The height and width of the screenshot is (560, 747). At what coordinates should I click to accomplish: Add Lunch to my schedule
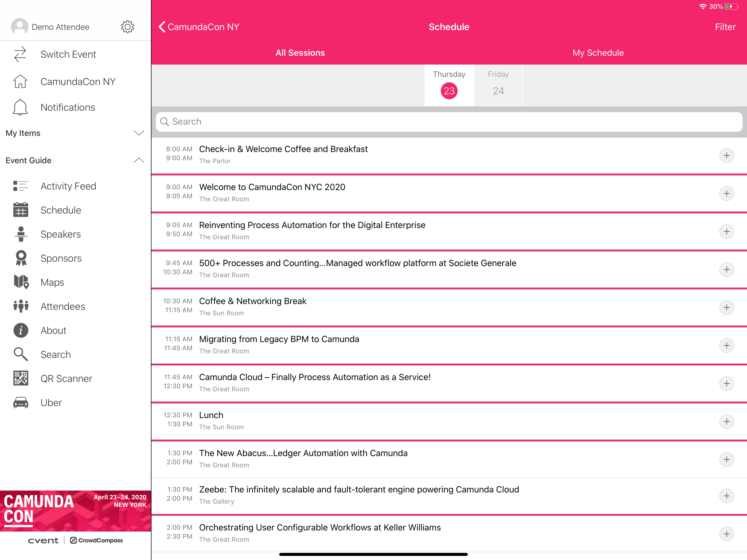(x=726, y=422)
